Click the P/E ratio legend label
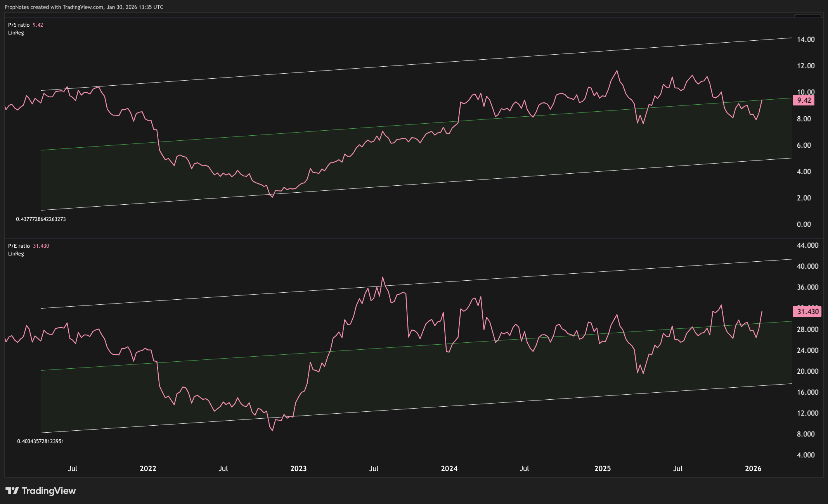The image size is (828, 504). click(19, 246)
